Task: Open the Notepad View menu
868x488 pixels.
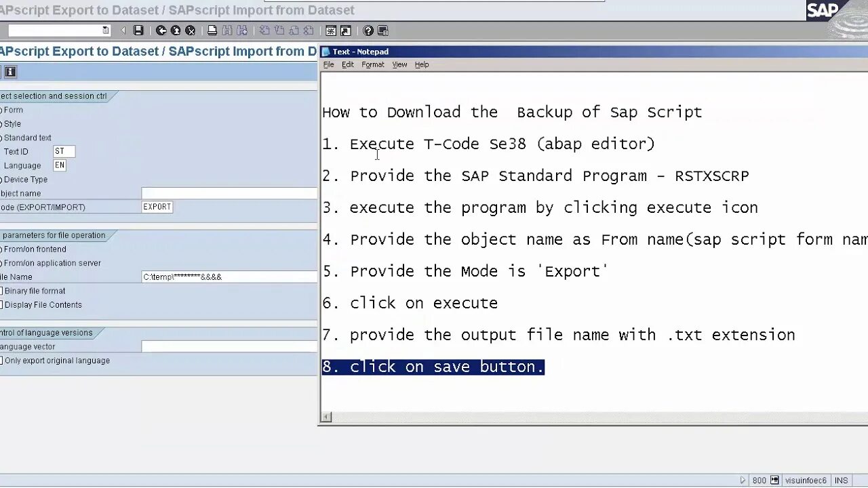Action: pyautogui.click(x=399, y=64)
